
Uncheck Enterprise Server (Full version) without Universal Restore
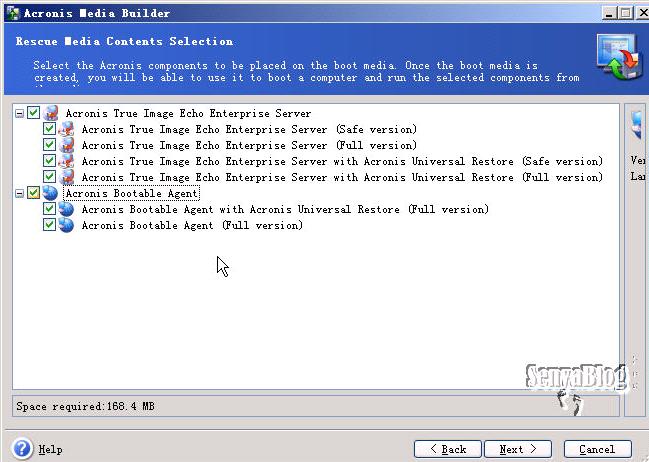tap(49, 145)
